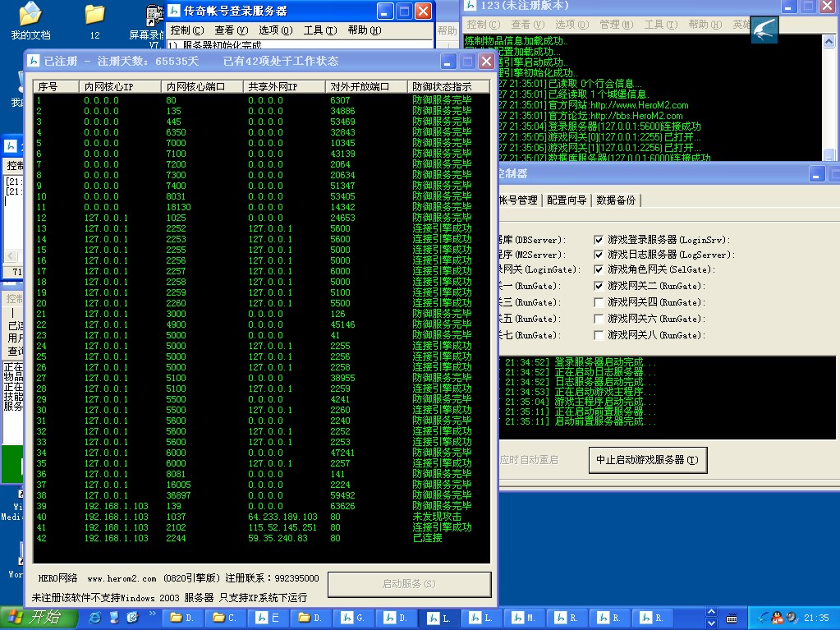Enable 游戏网关四 (RunGate) checkbox
The width and height of the screenshot is (840, 630).
(x=599, y=302)
